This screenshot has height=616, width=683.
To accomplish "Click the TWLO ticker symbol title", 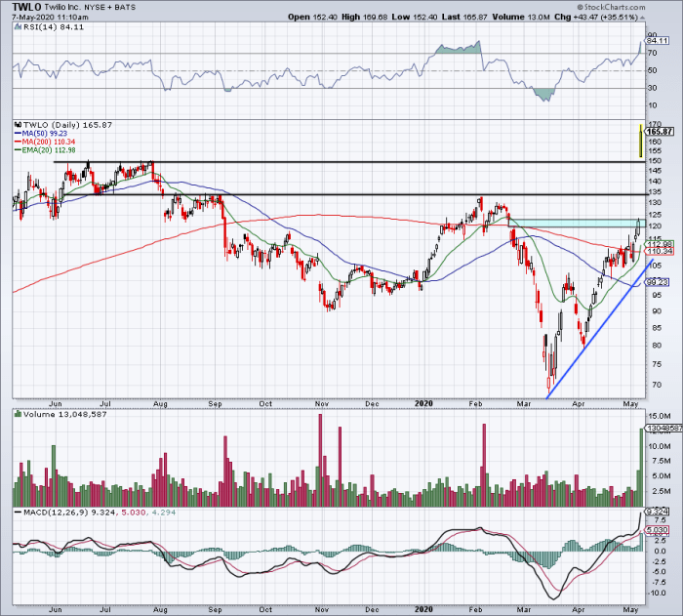I will coord(26,7).
